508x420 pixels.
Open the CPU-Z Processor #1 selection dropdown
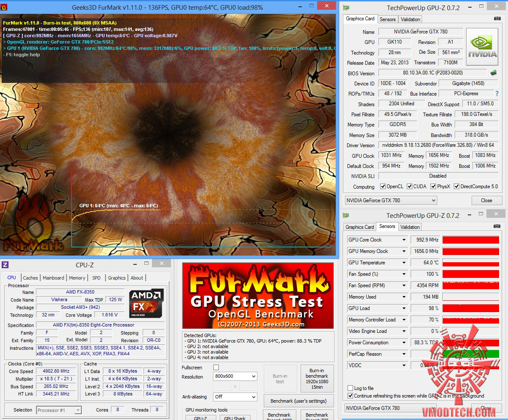[x=59, y=410]
